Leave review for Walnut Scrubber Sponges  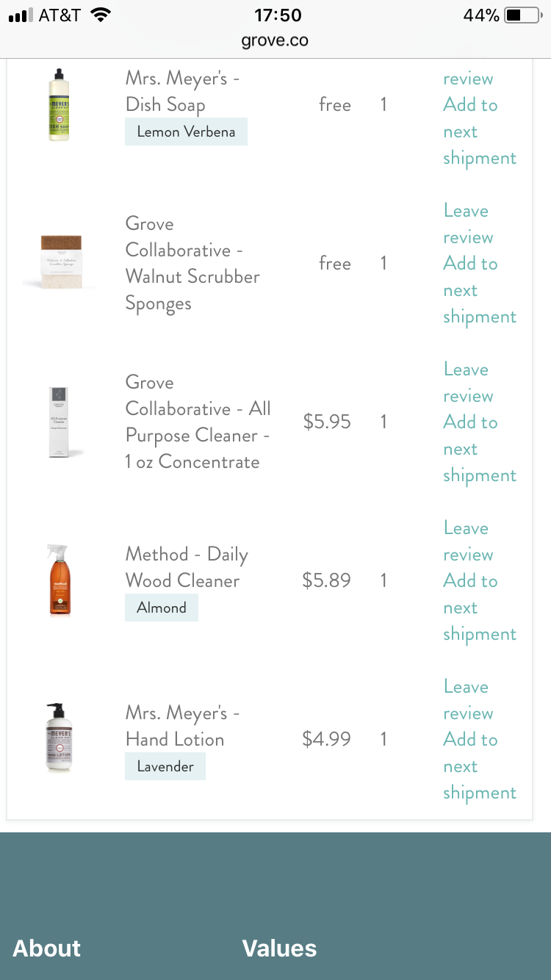[468, 224]
